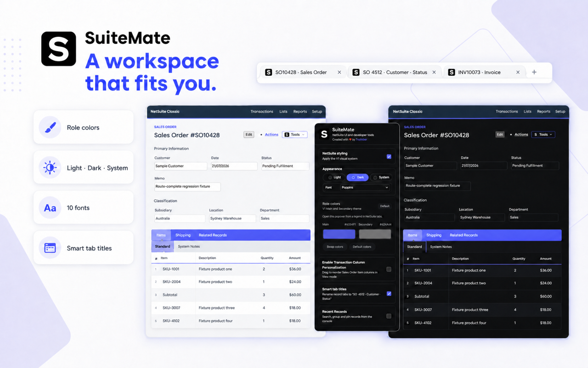Select the Items tab in the dark window
Image resolution: width=588 pixels, height=368 pixels.
point(413,235)
